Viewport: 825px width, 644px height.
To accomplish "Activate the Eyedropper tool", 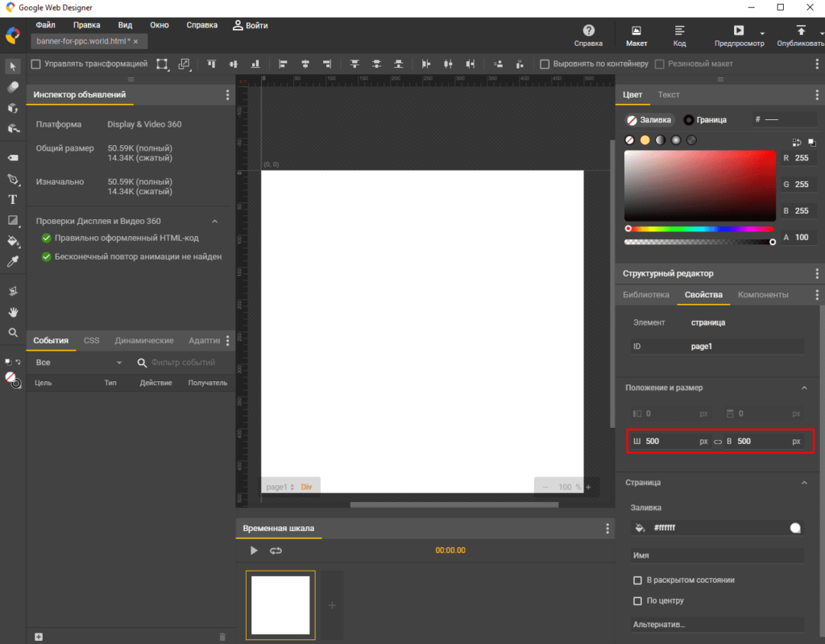I will [13, 261].
